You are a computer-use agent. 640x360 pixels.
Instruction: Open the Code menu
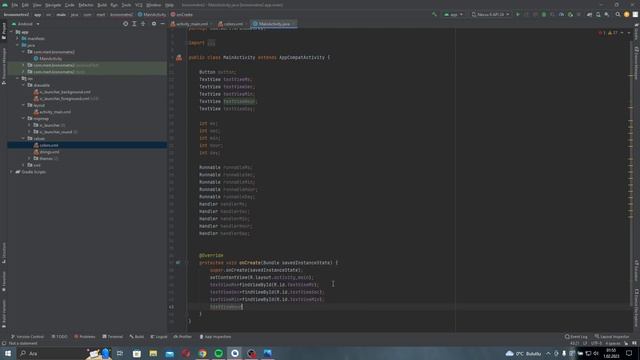tap(70, 5)
